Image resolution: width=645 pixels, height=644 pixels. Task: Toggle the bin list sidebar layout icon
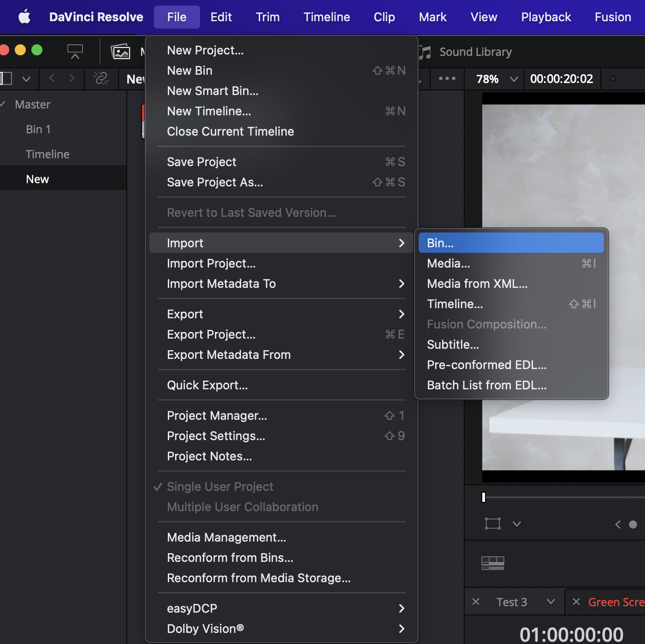pyautogui.click(x=6, y=78)
